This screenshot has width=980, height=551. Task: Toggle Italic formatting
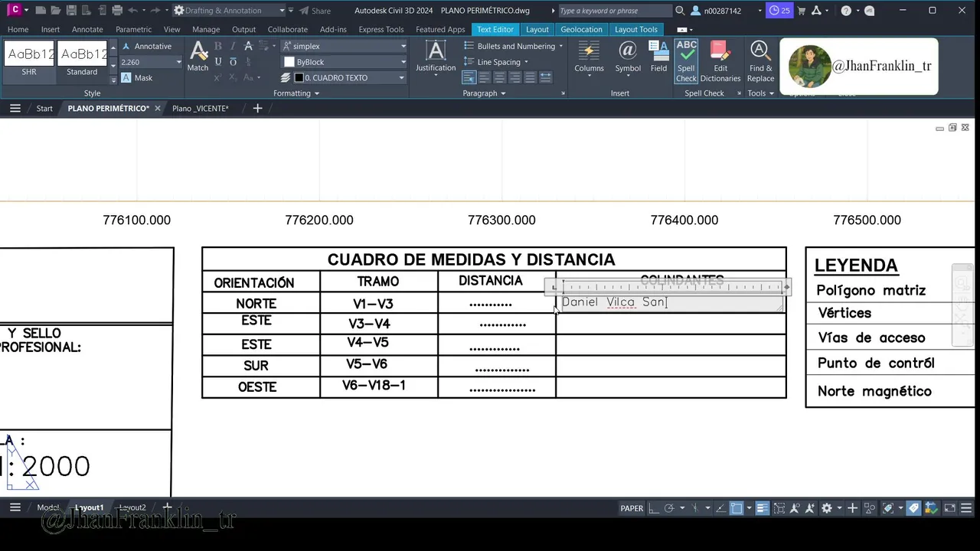[233, 46]
